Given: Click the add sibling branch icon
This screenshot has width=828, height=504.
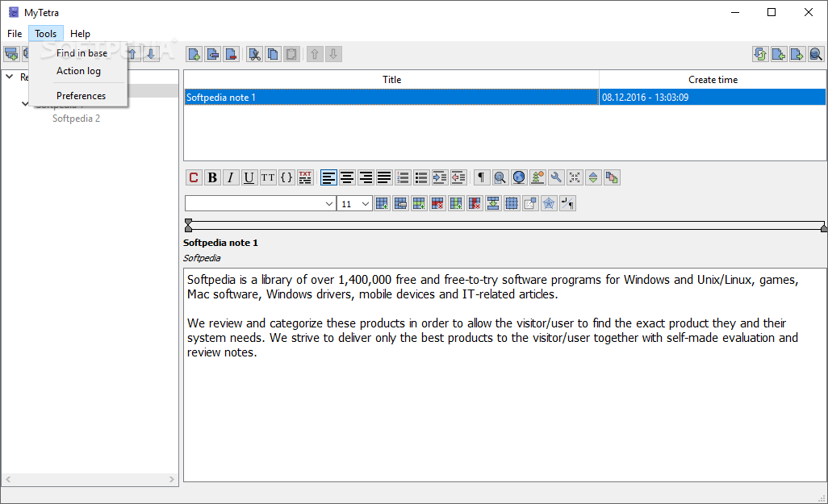Looking at the screenshot, I should click(11, 54).
